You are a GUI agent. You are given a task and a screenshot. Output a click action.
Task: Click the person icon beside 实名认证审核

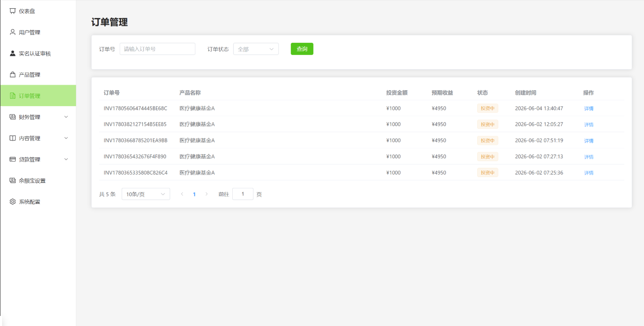click(x=13, y=53)
